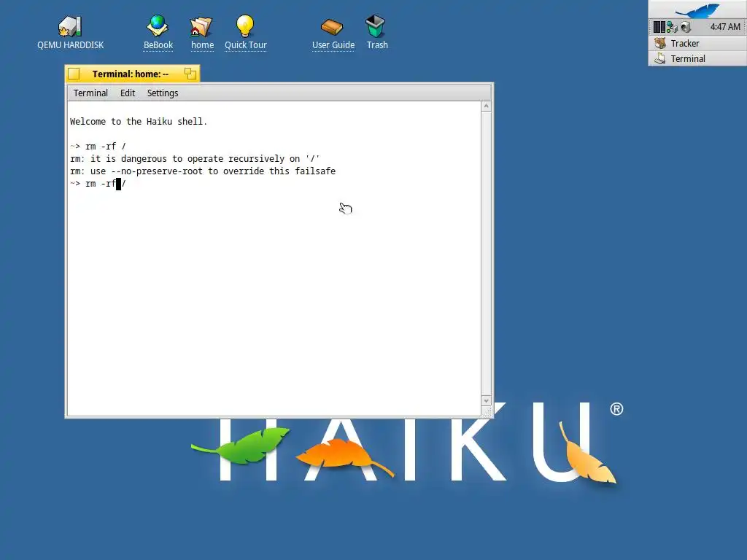The height and width of the screenshot is (560, 747).
Task: Click the '--no-preserve-root' failsafe message line
Action: click(203, 171)
